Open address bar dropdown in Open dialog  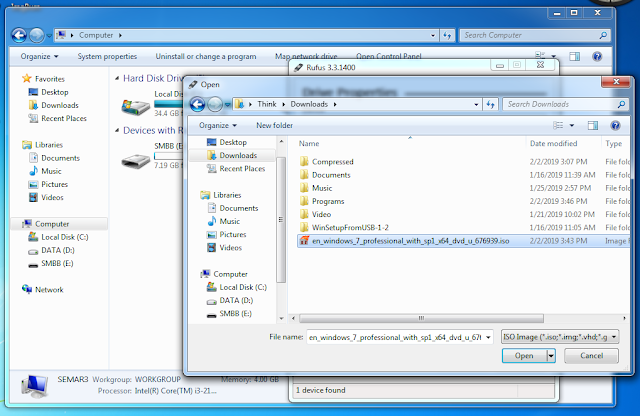coord(476,105)
